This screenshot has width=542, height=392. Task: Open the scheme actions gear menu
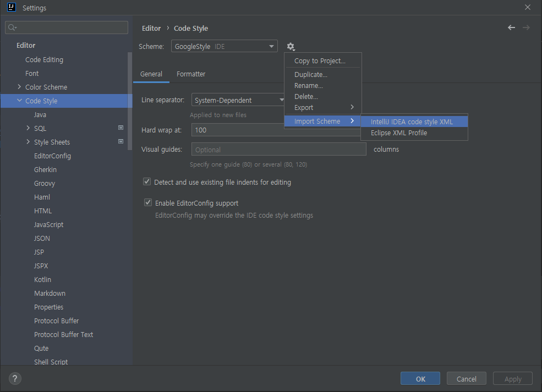click(291, 46)
